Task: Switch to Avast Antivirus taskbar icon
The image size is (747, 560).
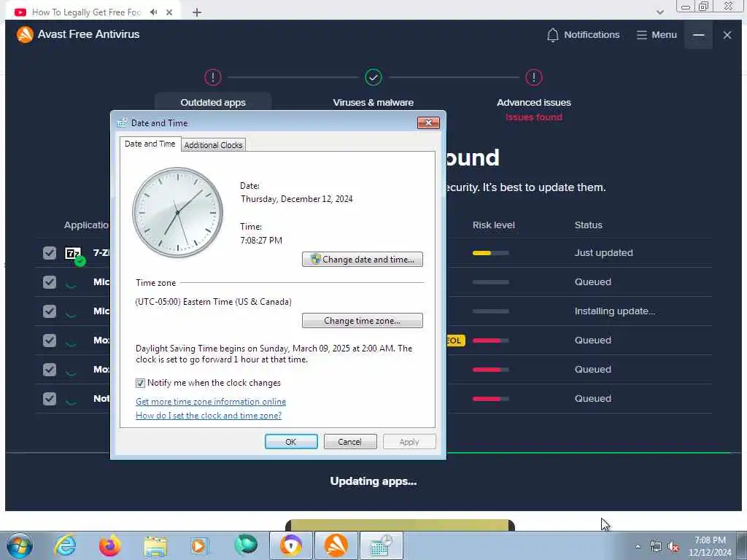Action: [336, 545]
